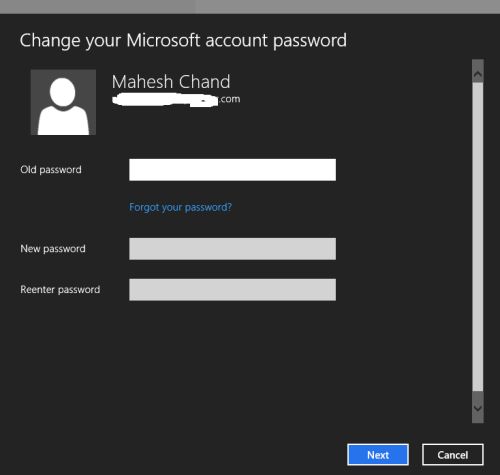The height and width of the screenshot is (475, 500).
Task: Click the Next button
Action: (378, 455)
